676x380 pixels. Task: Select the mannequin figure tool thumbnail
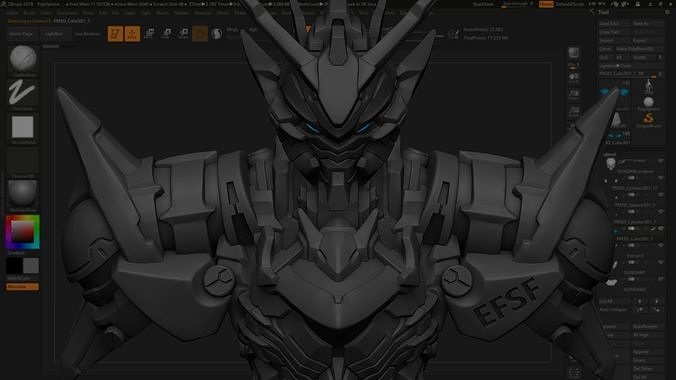click(648, 87)
